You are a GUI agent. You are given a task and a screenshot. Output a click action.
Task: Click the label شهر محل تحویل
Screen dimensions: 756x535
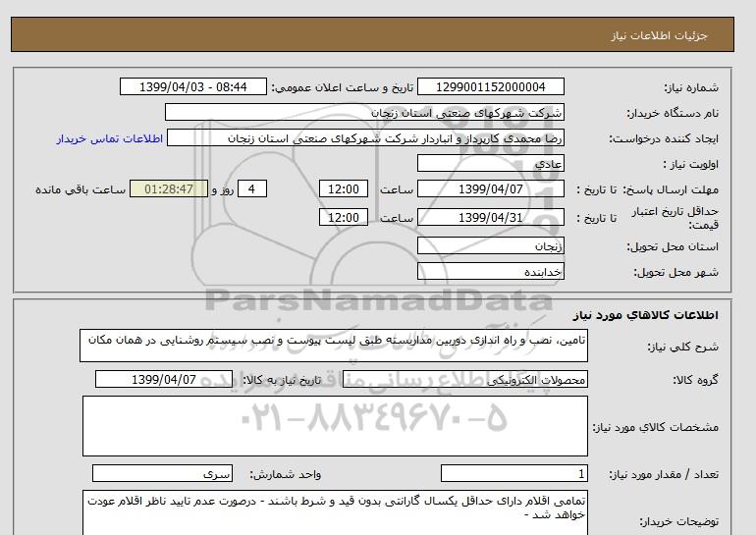coord(675,272)
